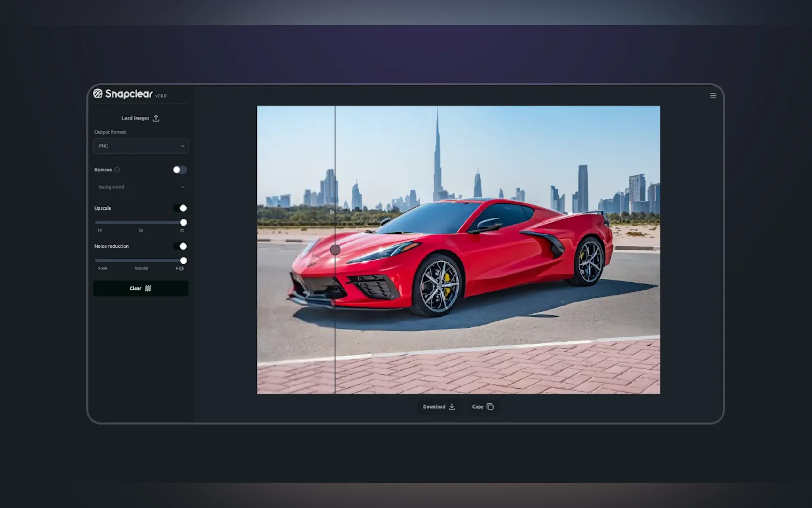This screenshot has height=508, width=812.
Task: Expand the Background removal type dropdown
Action: click(141, 187)
